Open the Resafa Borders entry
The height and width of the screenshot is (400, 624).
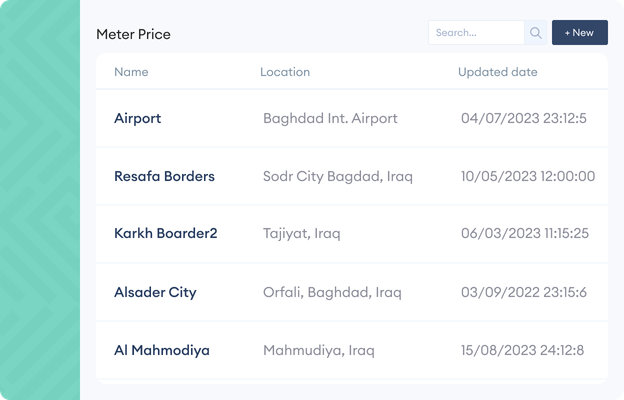[x=164, y=176]
